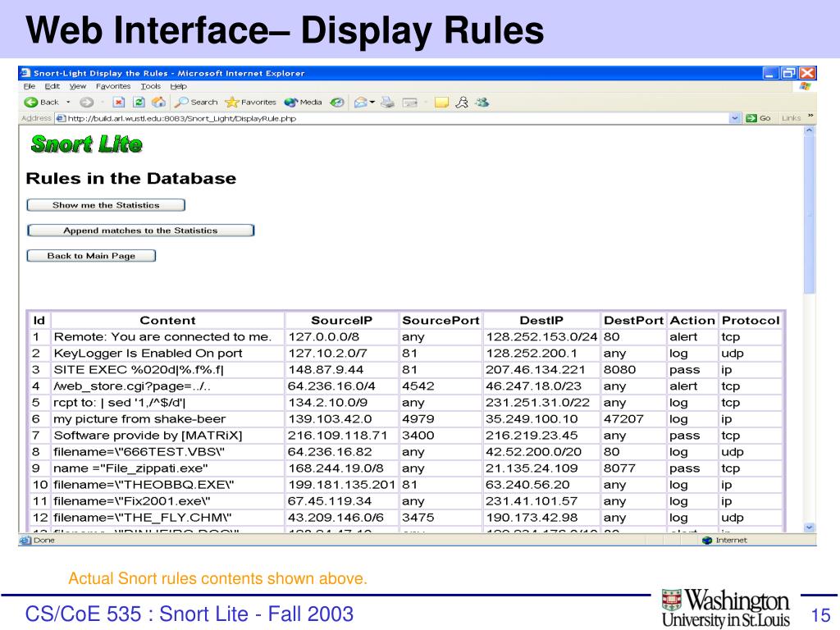Open the Tools menu

tap(151, 86)
